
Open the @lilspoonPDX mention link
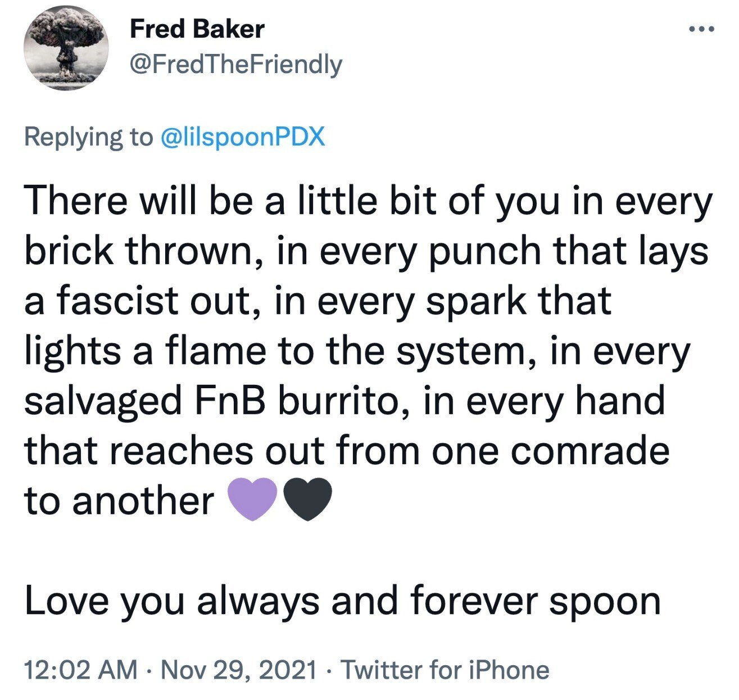click(x=243, y=137)
